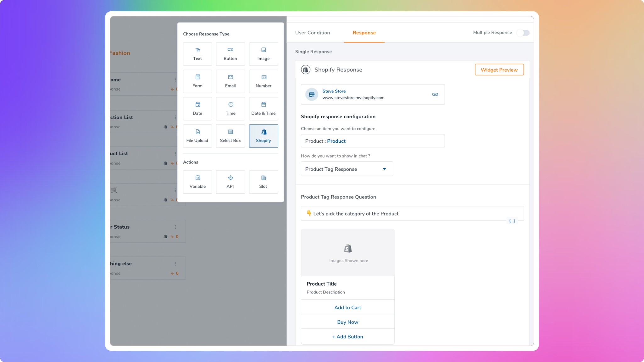The image size is (644, 362).
Task: Switch to the Response tab
Action: (364, 33)
